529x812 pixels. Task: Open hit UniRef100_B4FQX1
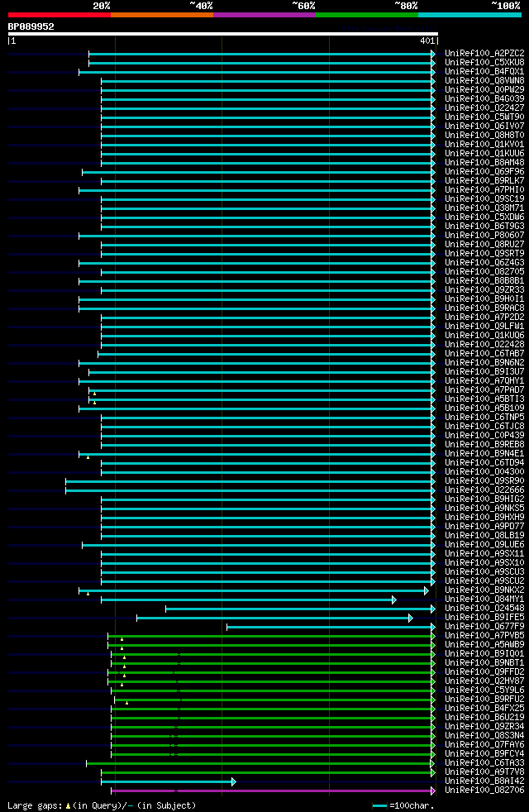point(484,71)
